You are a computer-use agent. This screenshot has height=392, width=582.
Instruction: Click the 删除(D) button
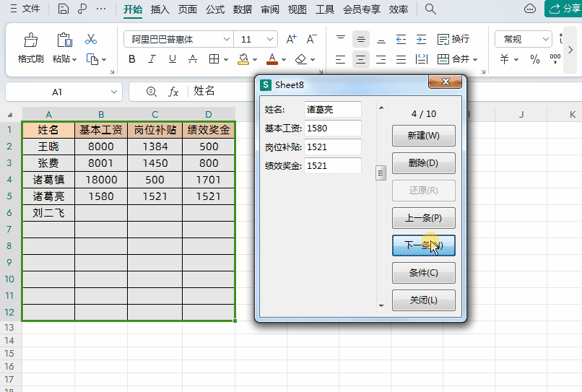tap(424, 163)
